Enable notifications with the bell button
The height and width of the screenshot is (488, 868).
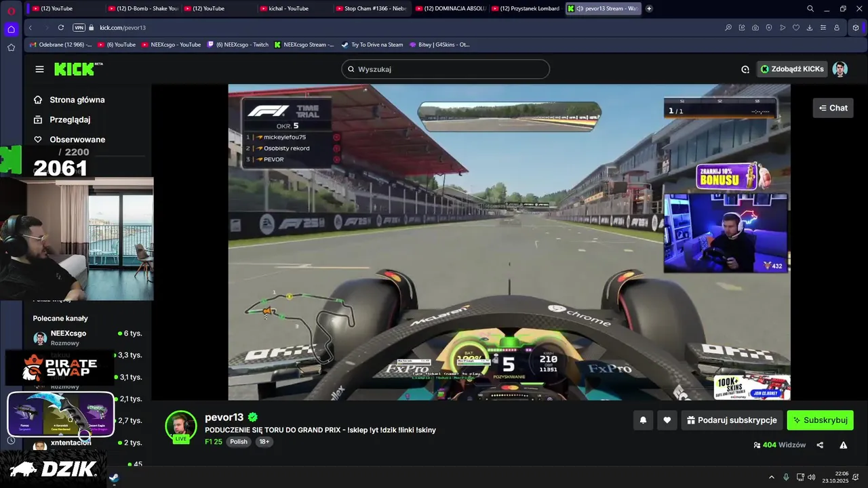click(643, 420)
